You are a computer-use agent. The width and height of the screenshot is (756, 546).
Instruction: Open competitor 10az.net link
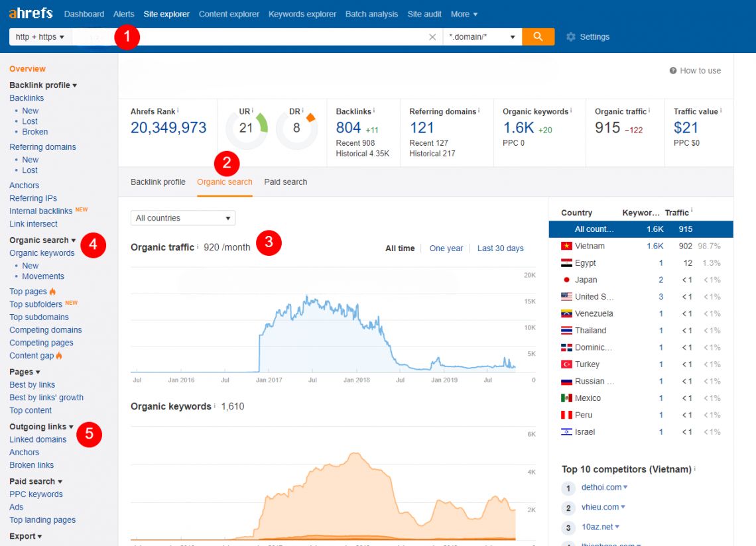(597, 527)
